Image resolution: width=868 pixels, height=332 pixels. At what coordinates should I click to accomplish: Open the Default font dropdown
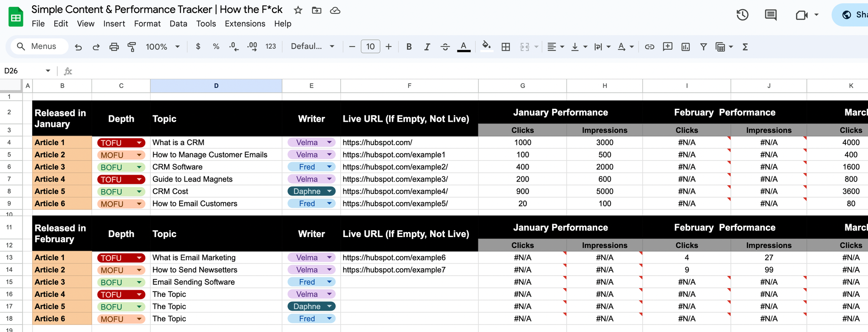pyautogui.click(x=312, y=46)
